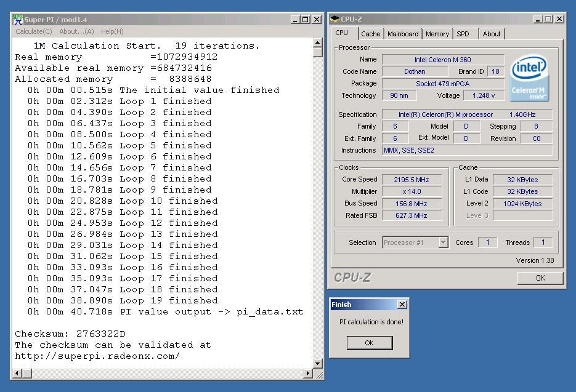Click OK button in CPU-Z window
Screen dimensions: 576x392
click(x=540, y=278)
